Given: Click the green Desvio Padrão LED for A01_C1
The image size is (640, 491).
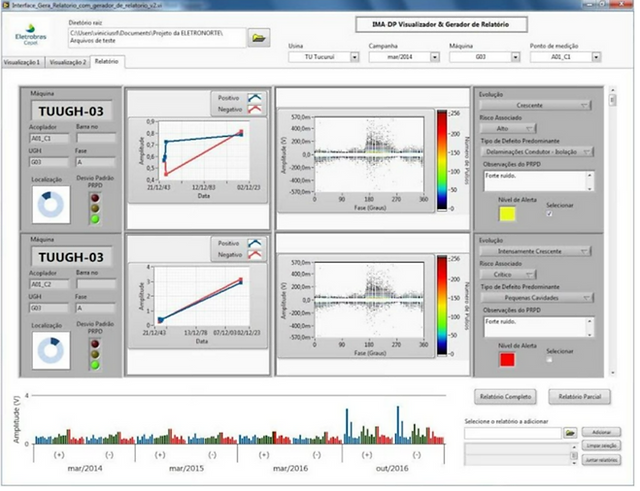Looking at the screenshot, I should (x=95, y=219).
